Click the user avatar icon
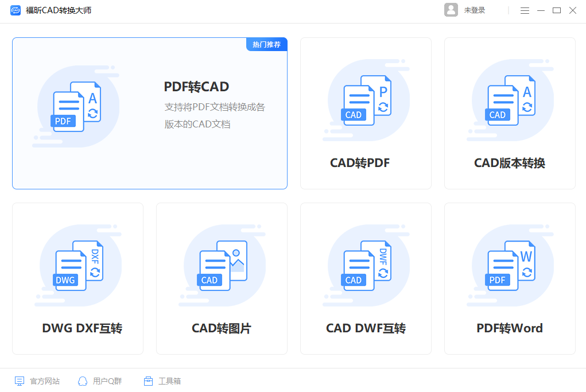The width and height of the screenshot is (586, 392). 451,10
